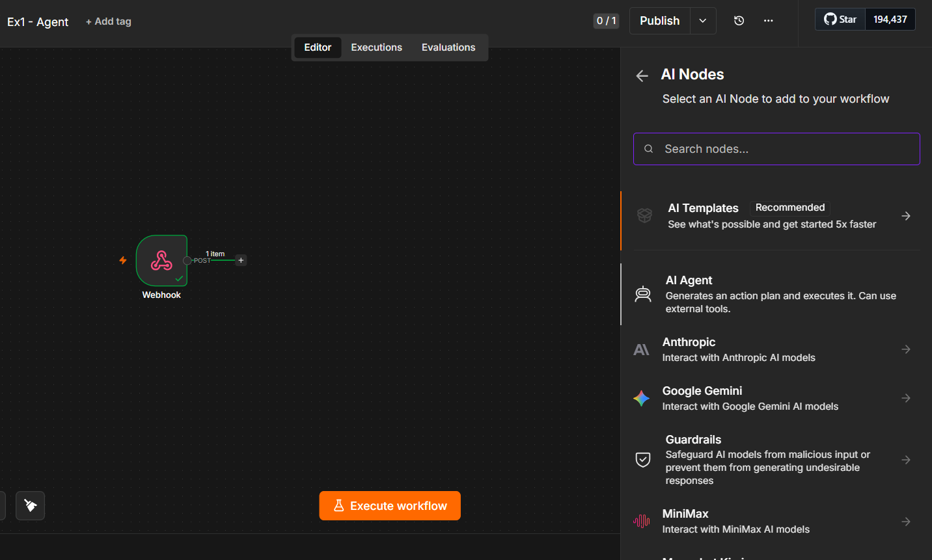Click the Google Gemini sparkle icon
Screen dimensions: 932x560
point(641,398)
